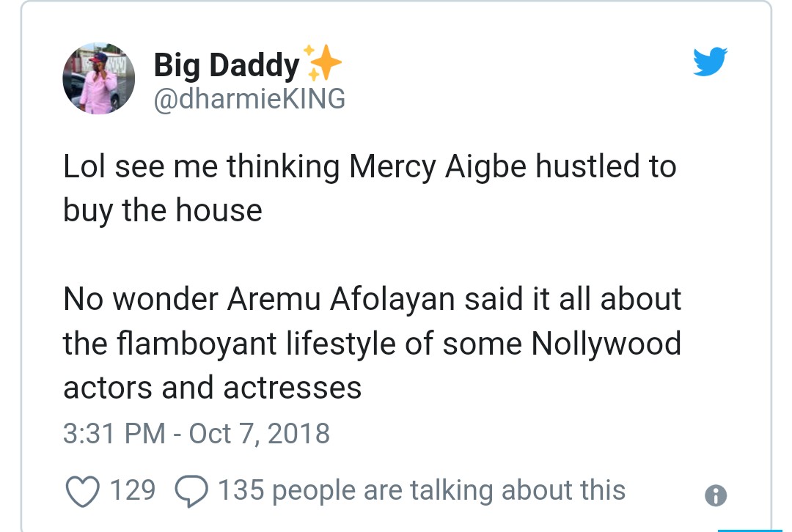792x532 pixels.
Task: Click the Oct 7, 2018 date
Action: (x=260, y=433)
